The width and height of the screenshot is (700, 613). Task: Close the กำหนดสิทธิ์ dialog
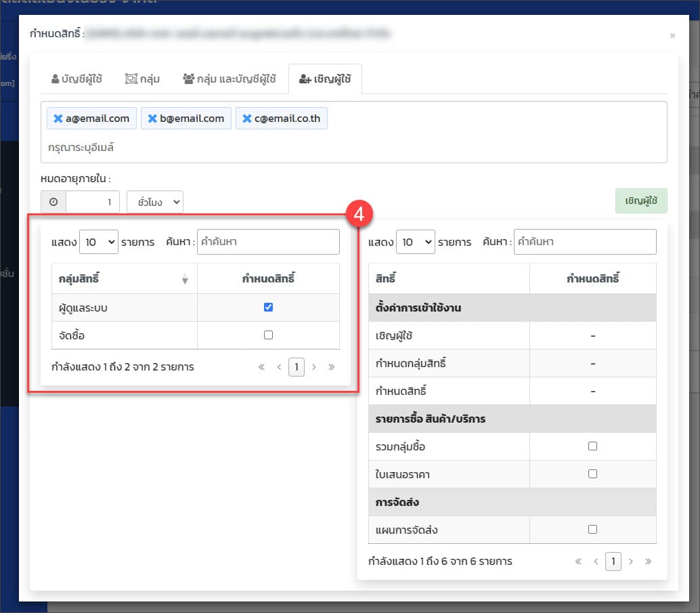(x=672, y=35)
